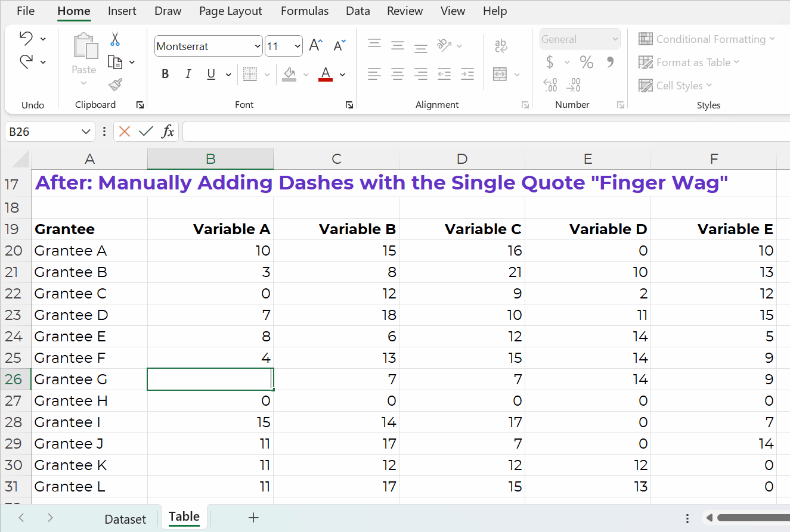The height and width of the screenshot is (532, 790).
Task: Open the Montserrat font name dropdown
Action: (x=258, y=46)
